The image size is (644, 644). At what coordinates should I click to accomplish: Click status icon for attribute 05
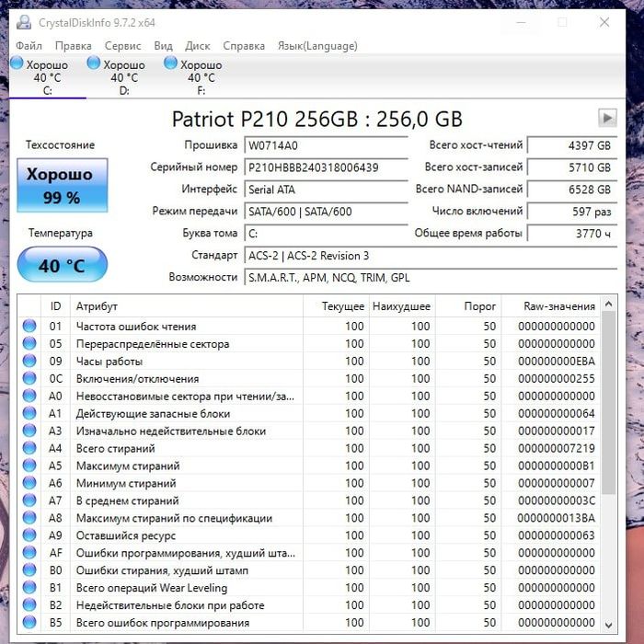click(29, 343)
